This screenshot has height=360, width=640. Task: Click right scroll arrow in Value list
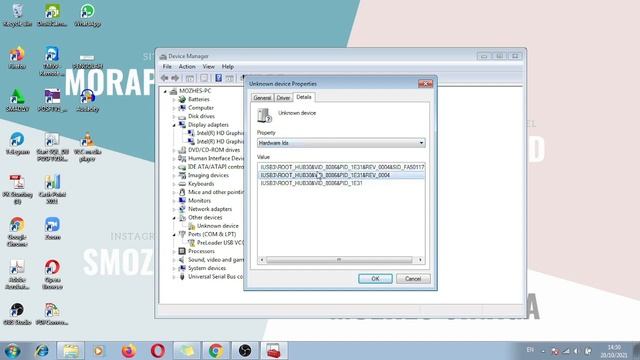420,260
